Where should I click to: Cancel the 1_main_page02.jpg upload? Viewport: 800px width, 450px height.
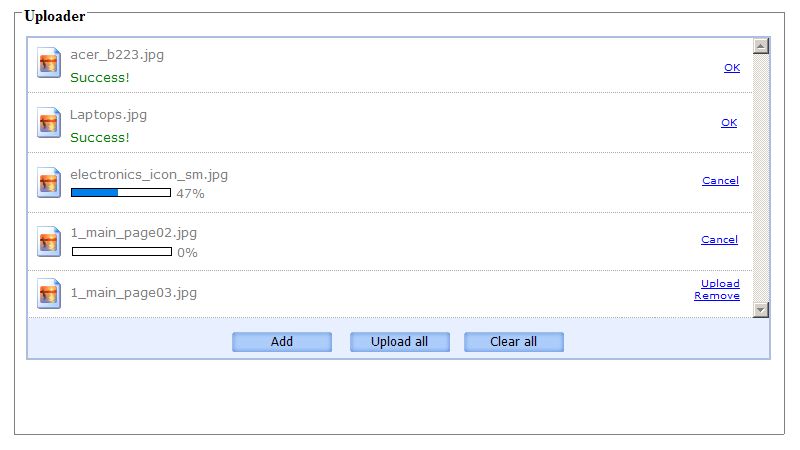(719, 240)
